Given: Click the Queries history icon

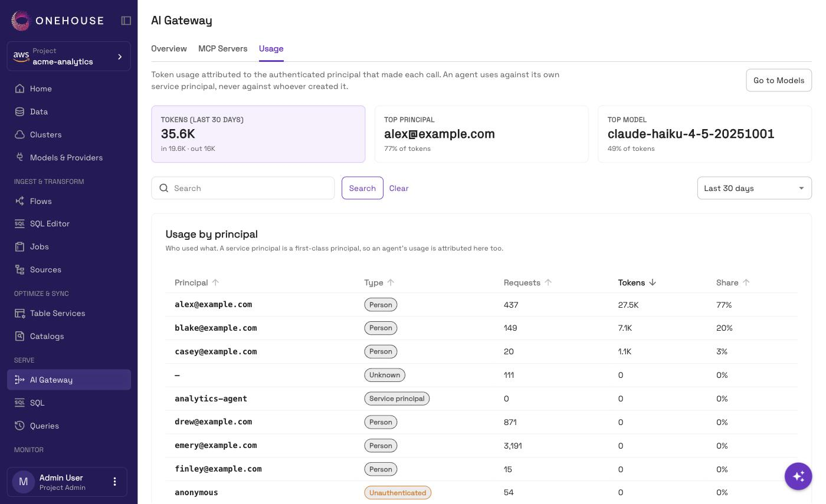Looking at the screenshot, I should pos(19,426).
